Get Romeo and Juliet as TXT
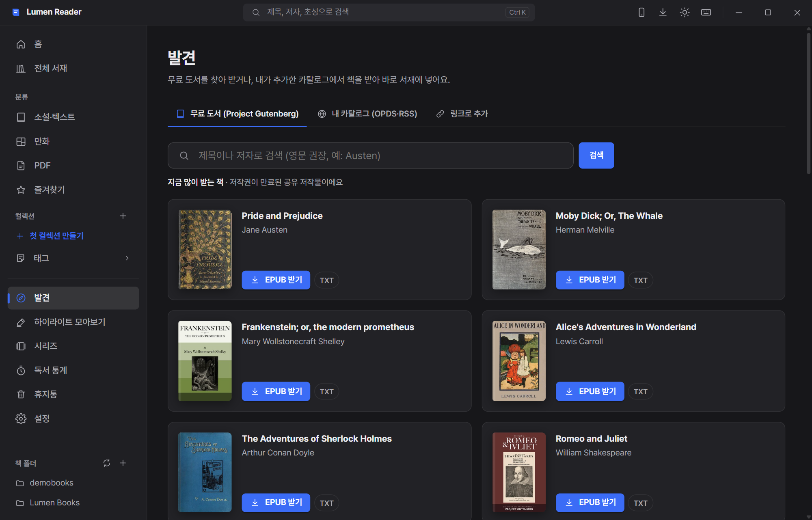812x520 pixels. tap(640, 503)
